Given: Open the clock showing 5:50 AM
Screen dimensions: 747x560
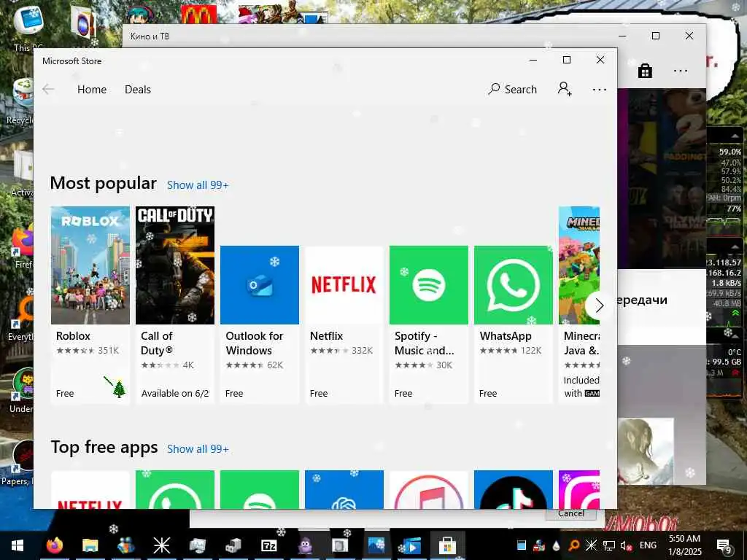Looking at the screenshot, I should (x=685, y=545).
